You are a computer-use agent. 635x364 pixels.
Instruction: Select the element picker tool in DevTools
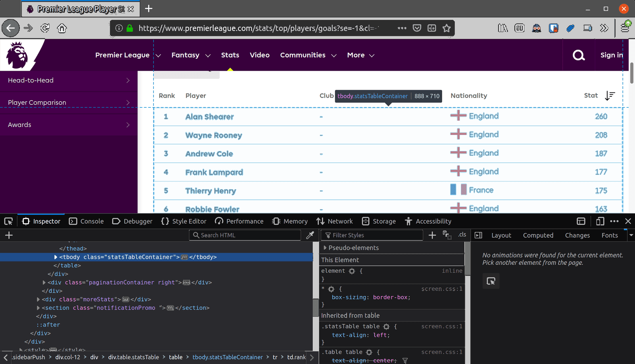click(8, 221)
